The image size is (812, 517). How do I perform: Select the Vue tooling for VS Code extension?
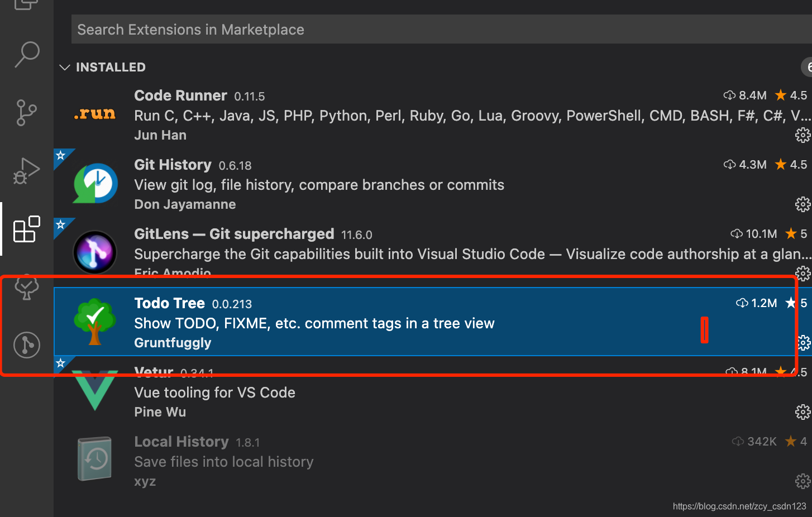coord(215,393)
